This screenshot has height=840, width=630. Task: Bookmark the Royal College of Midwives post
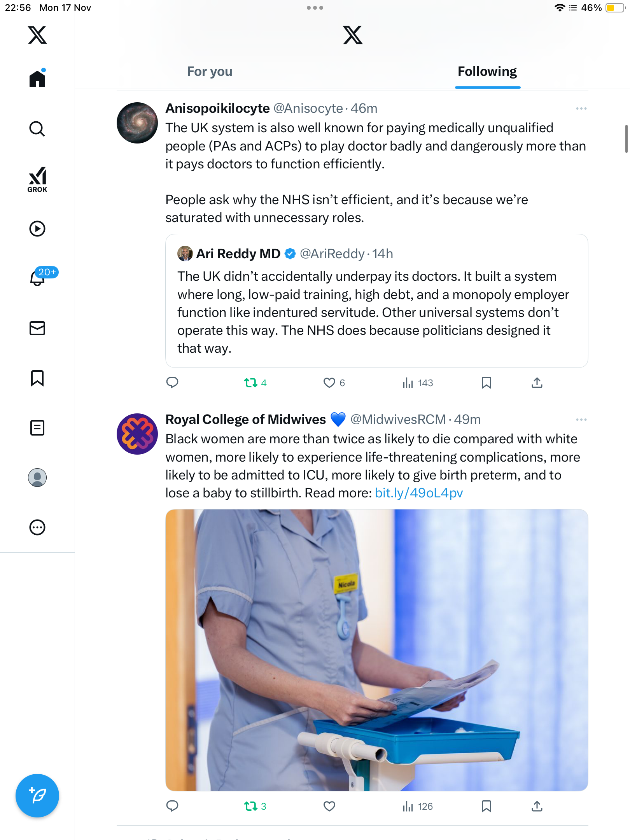(x=486, y=807)
